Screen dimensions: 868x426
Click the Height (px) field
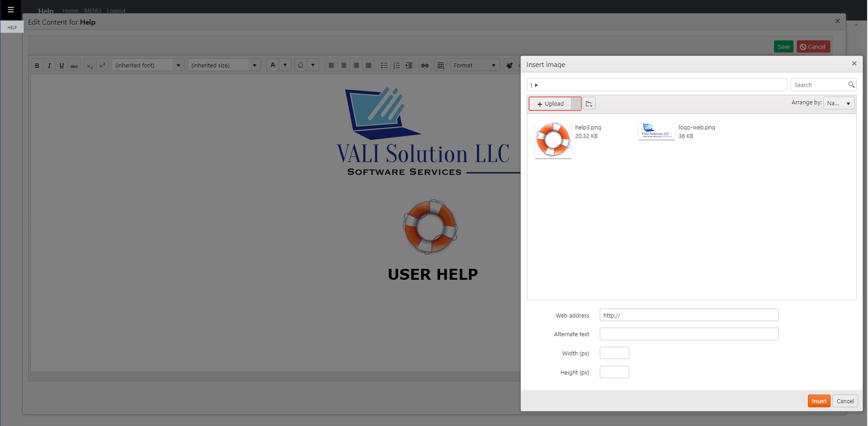click(x=614, y=372)
